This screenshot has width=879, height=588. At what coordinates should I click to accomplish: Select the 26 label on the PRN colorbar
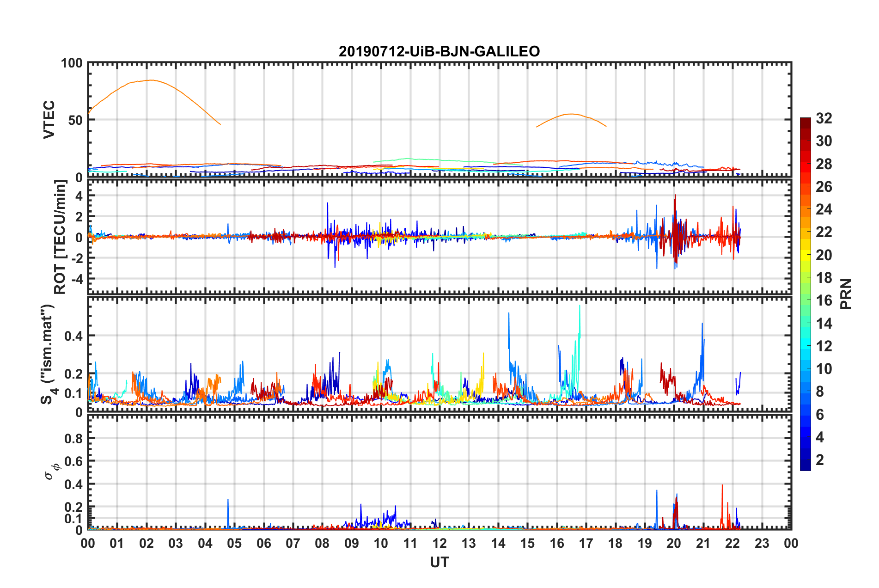824,187
